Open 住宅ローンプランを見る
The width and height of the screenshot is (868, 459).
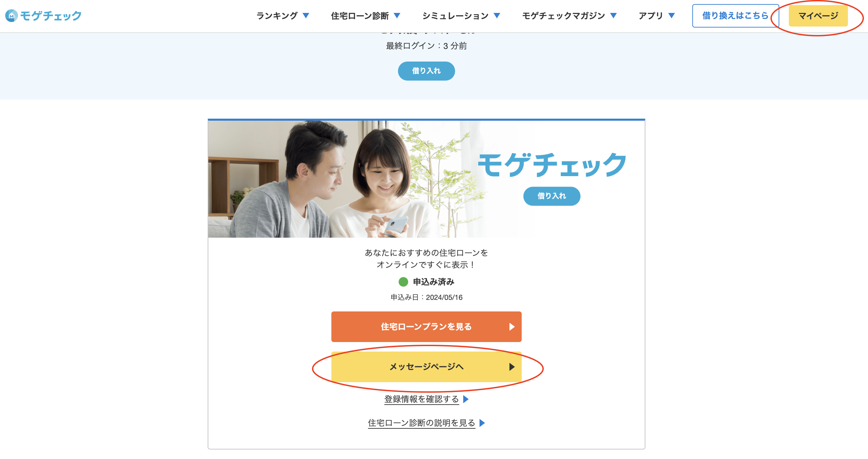point(426,326)
